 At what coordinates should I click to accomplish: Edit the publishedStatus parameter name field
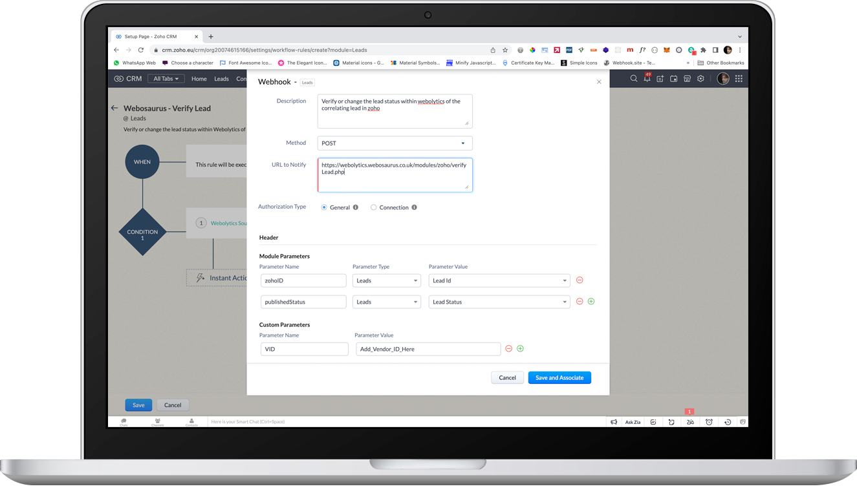pyautogui.click(x=304, y=302)
